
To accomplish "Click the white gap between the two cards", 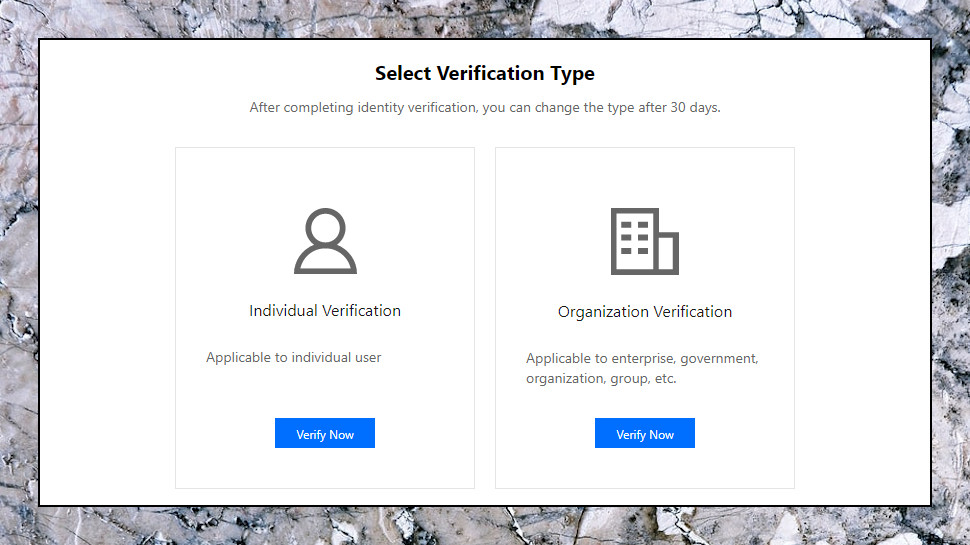I will tap(485, 318).
